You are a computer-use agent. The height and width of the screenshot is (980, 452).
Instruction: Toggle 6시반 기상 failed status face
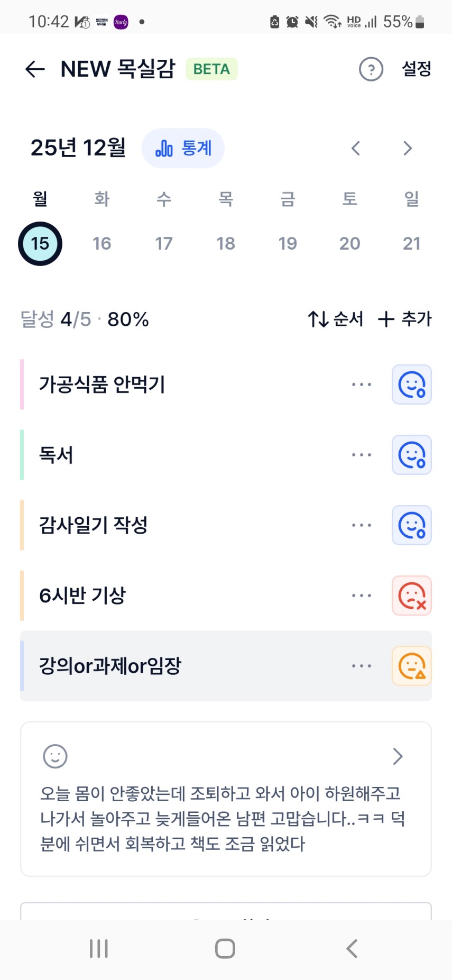click(x=411, y=596)
